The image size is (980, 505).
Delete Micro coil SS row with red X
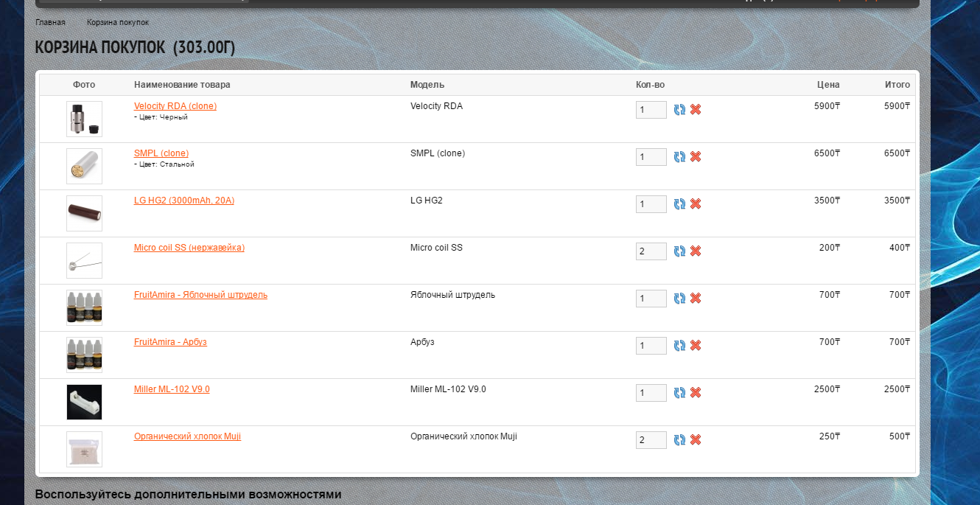click(696, 251)
